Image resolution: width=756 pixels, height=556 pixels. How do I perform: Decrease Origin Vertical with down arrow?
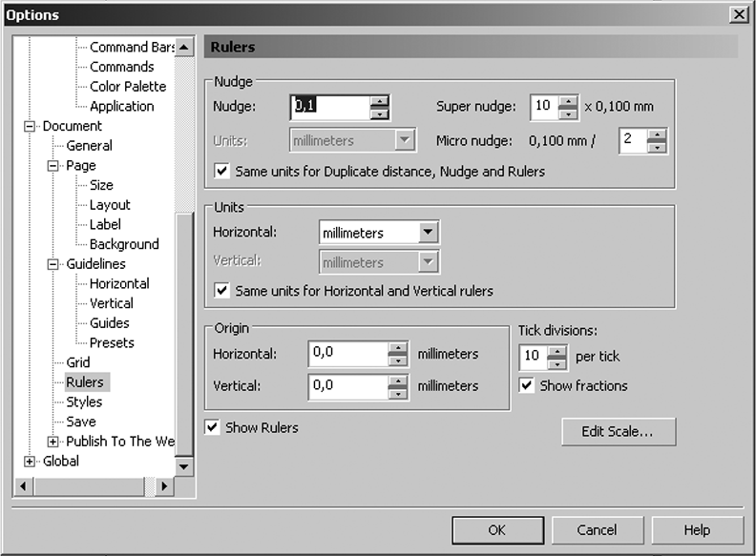[x=398, y=394]
